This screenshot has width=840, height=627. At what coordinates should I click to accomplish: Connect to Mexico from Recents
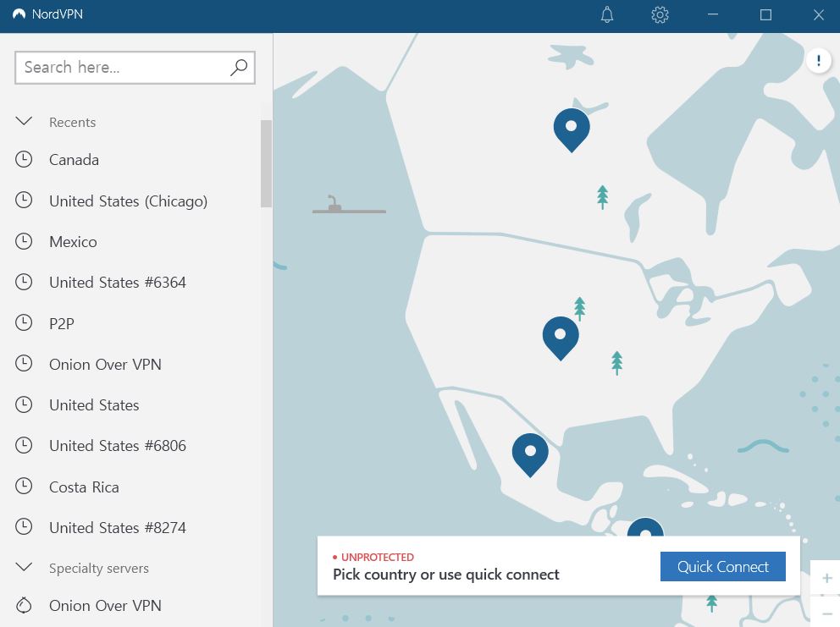73,241
